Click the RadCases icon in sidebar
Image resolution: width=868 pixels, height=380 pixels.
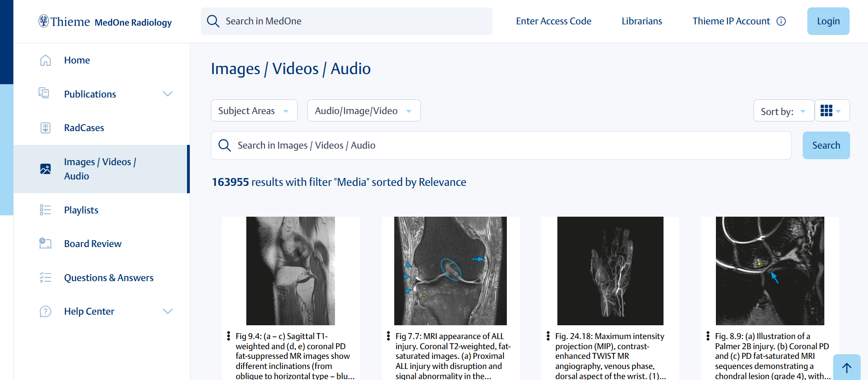pyautogui.click(x=45, y=128)
